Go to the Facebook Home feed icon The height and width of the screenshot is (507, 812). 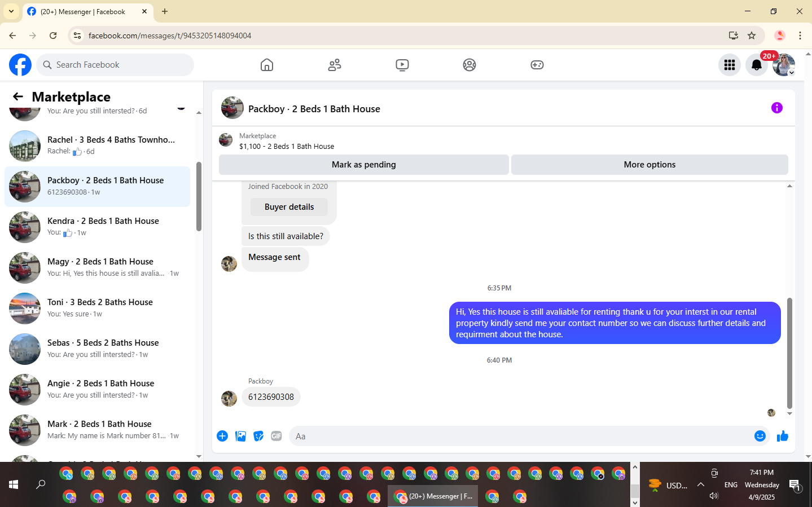[x=267, y=65]
